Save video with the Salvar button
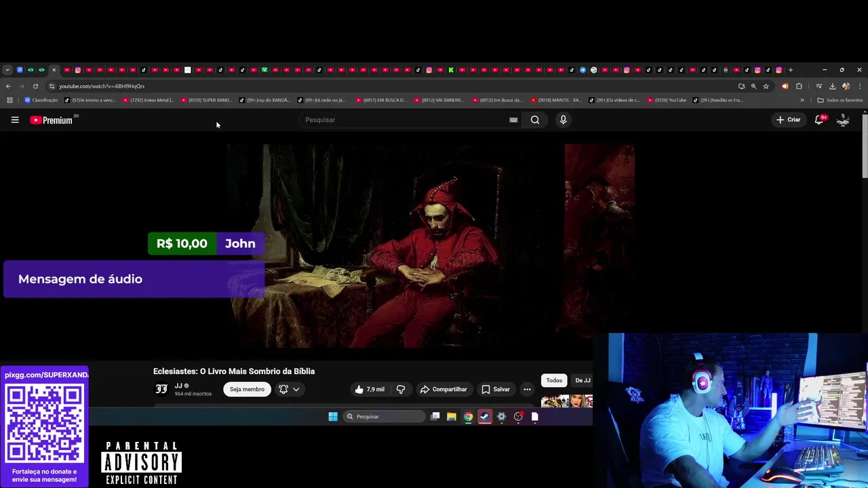Screen dimensions: 868x488 [496, 389]
